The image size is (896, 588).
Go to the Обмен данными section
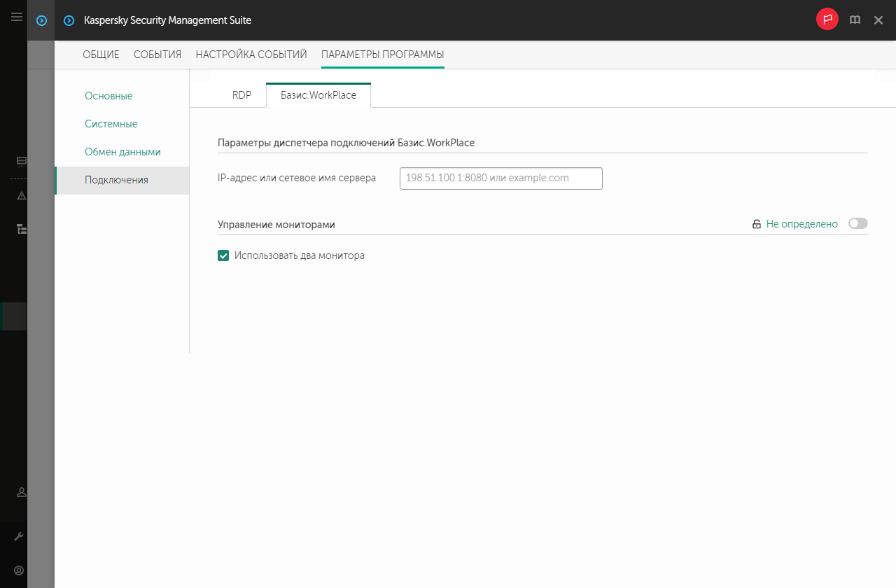122,152
